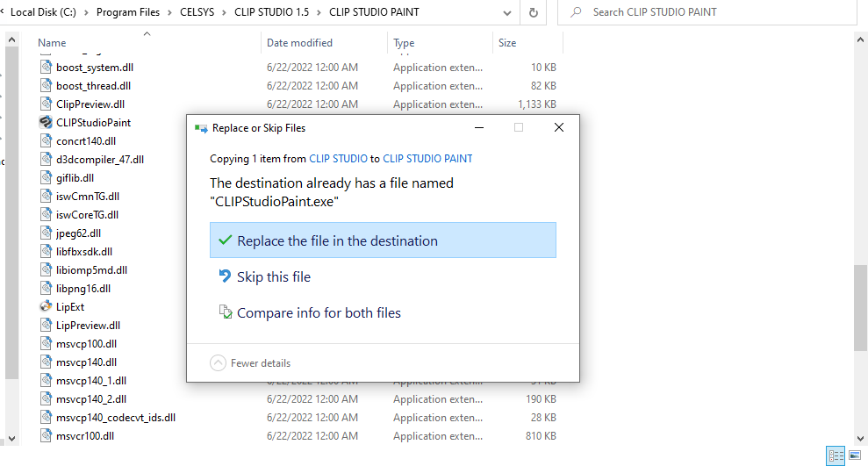
Task: Choose Compare info for both files
Action: coord(383,312)
